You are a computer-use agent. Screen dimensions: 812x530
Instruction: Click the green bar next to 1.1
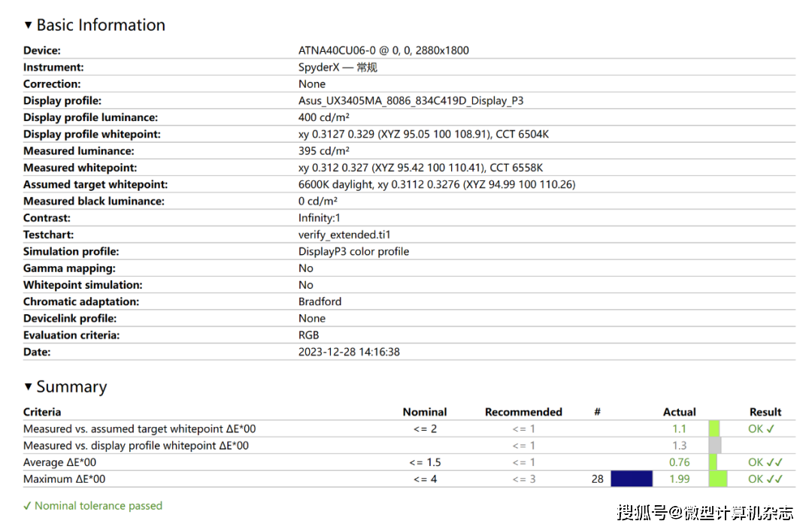[x=714, y=429]
